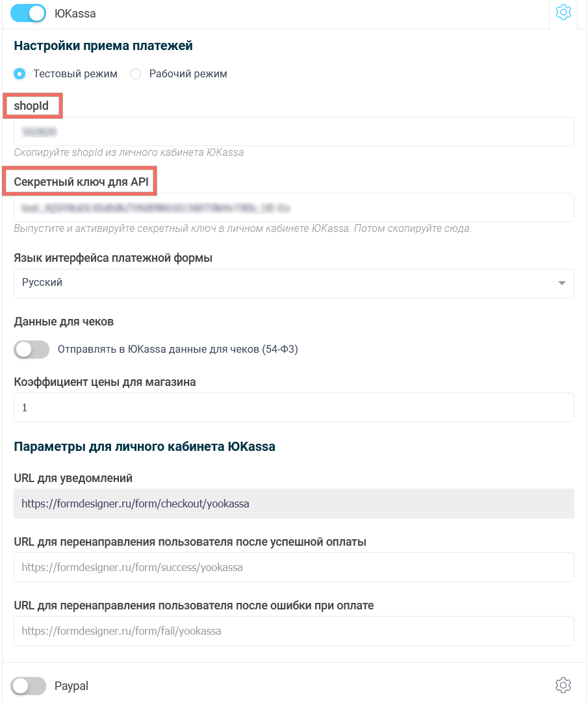This screenshot has width=588, height=701.
Task: Toggle sending receipt data to ЮKassa (54-ФЗ)
Action: click(32, 350)
